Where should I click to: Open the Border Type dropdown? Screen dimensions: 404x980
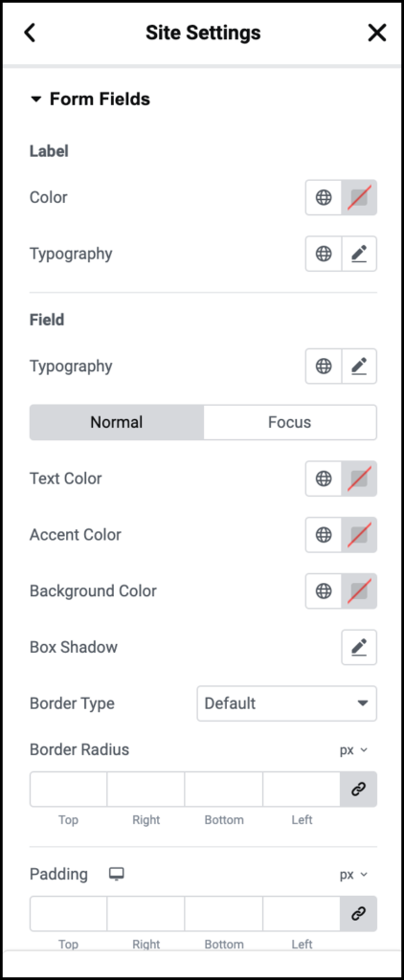coord(287,703)
